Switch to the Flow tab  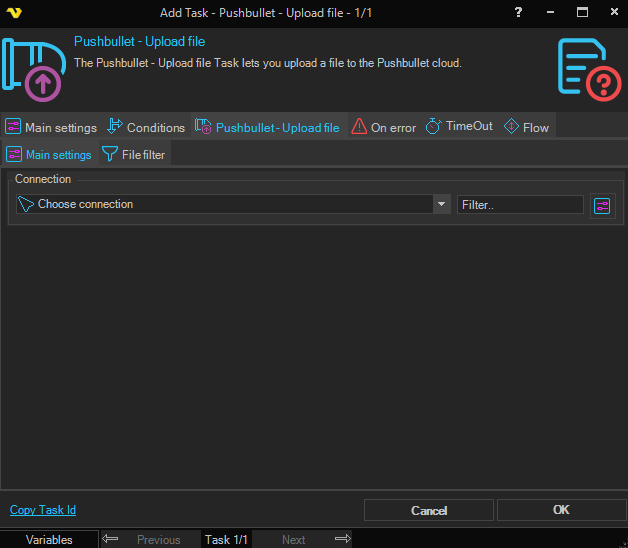pos(526,127)
